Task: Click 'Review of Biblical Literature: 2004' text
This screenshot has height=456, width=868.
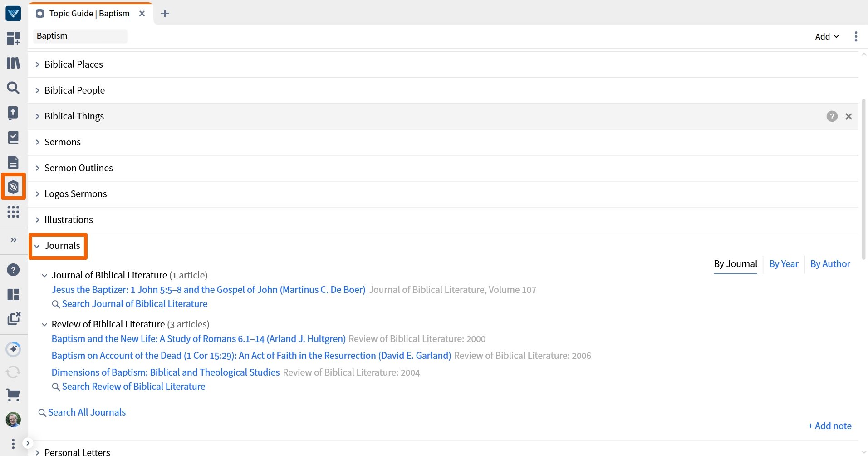Action: tap(351, 372)
